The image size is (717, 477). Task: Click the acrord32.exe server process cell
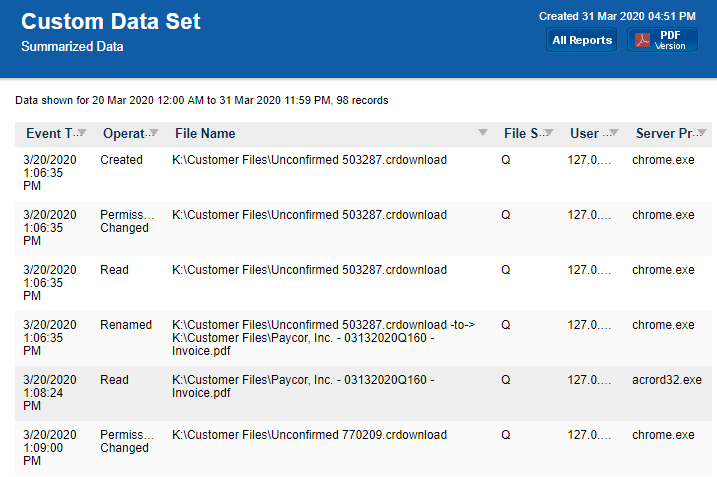click(667, 380)
